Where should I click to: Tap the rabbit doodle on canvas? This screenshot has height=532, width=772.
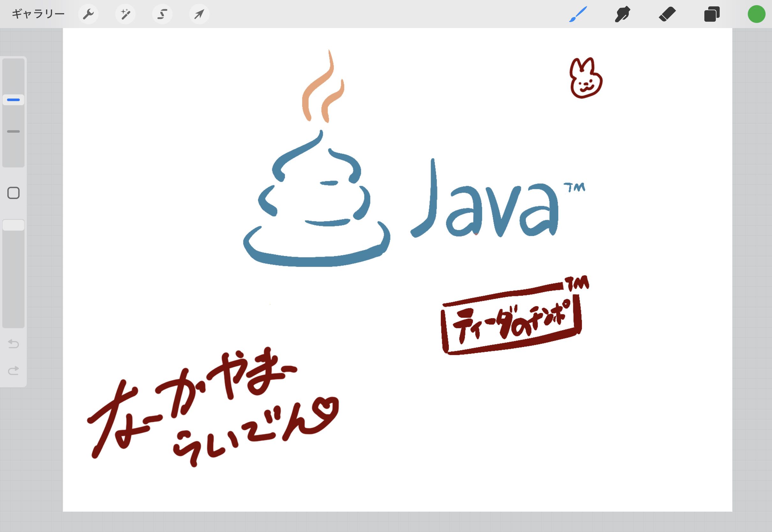(x=586, y=78)
